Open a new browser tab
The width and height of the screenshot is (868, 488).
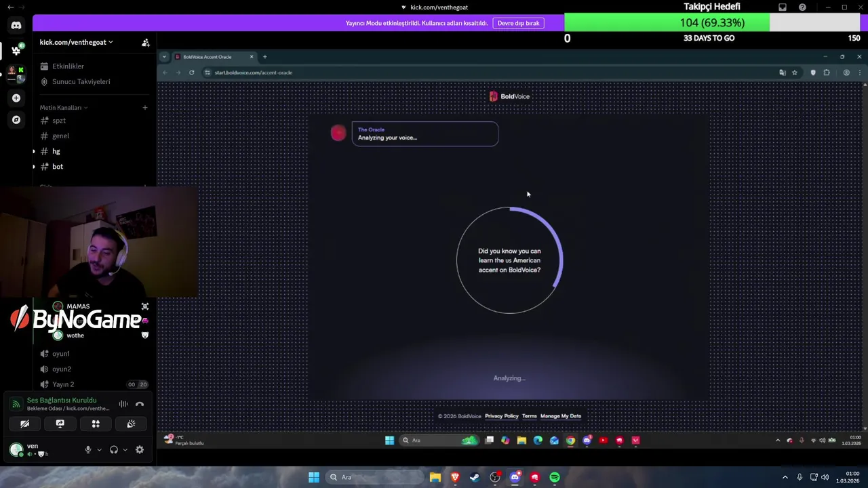coord(265,57)
